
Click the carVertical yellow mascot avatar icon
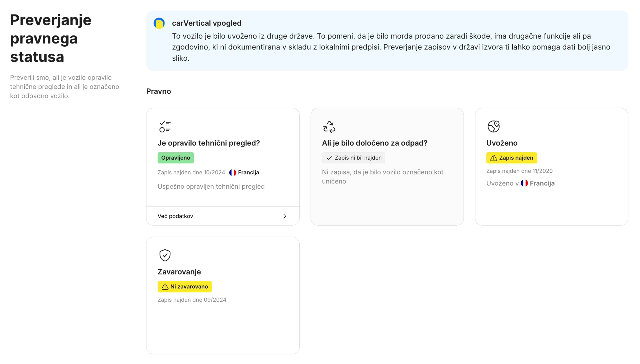tap(159, 23)
